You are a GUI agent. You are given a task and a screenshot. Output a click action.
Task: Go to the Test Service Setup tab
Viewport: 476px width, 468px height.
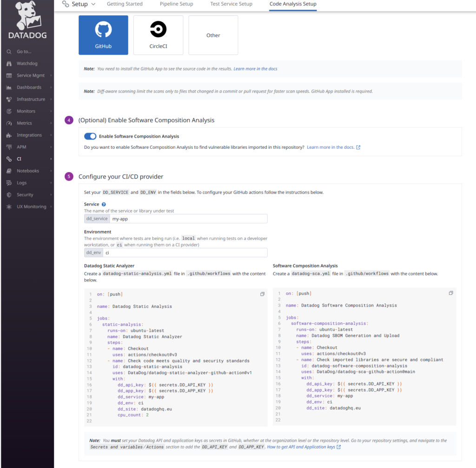pyautogui.click(x=231, y=4)
